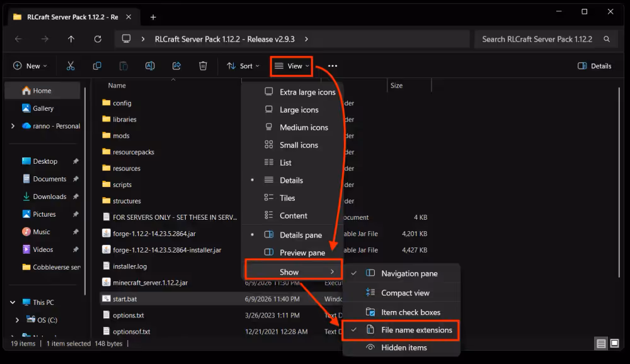
Task: Enable Compact view option
Action: coord(401,293)
